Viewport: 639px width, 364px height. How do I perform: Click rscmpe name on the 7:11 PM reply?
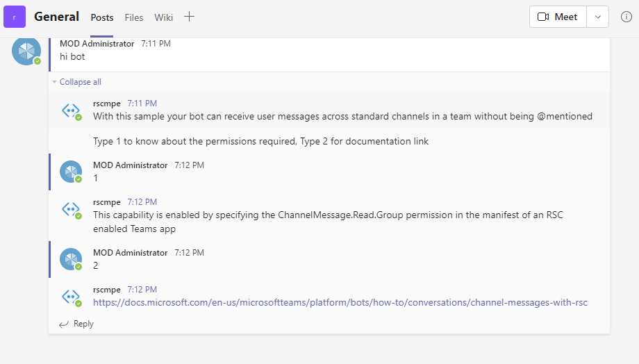107,104
